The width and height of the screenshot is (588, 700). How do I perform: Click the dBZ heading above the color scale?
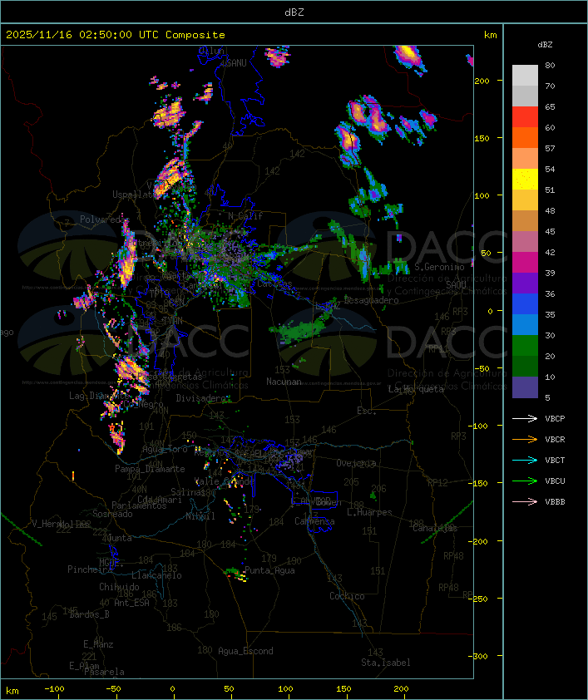[x=545, y=45]
